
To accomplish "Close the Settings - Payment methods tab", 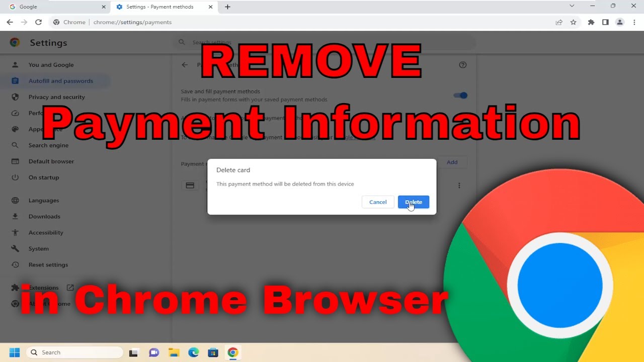I will 211,7.
